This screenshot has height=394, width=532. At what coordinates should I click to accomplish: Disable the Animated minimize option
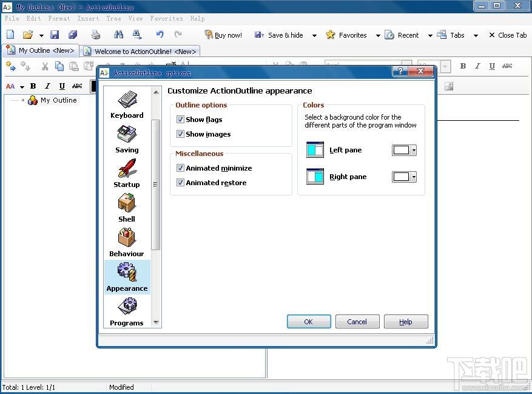click(x=181, y=168)
